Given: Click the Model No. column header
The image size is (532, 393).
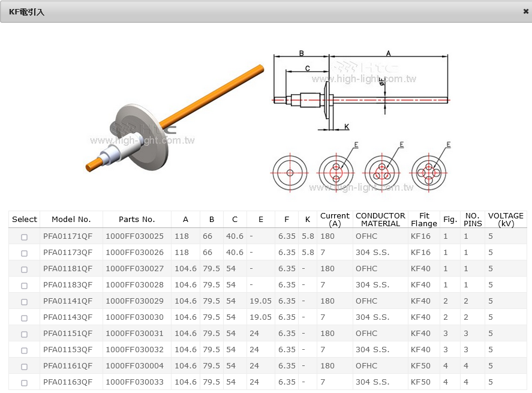Looking at the screenshot, I should point(71,220).
